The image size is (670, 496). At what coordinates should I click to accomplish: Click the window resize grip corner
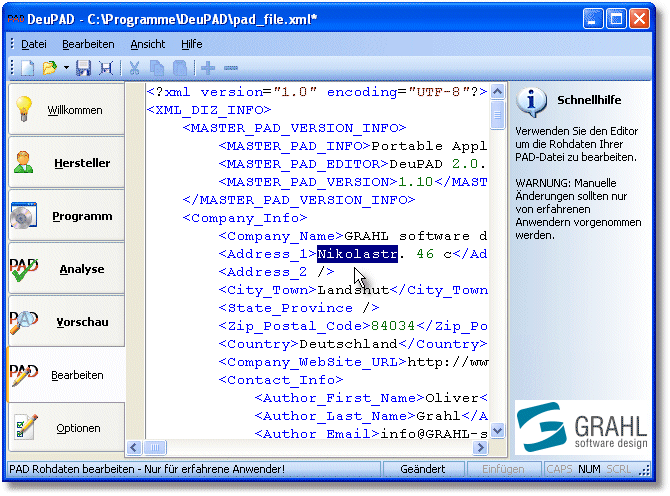[x=645, y=470]
